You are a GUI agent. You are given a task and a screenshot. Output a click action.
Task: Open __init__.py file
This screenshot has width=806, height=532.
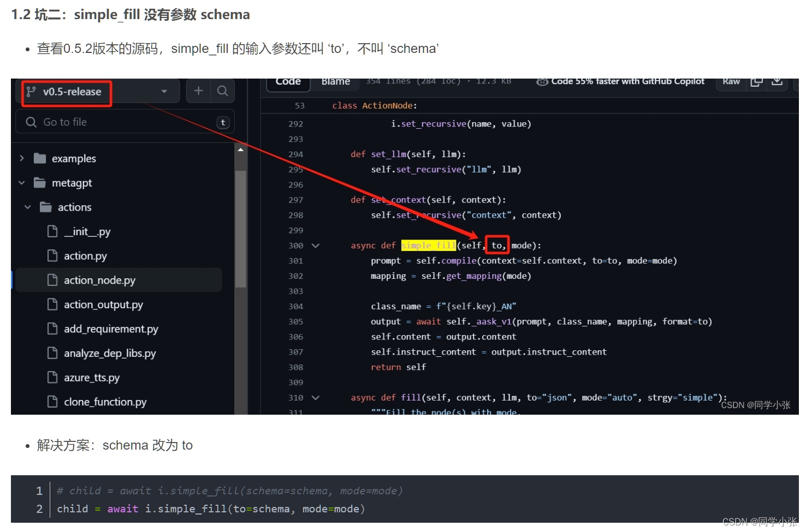pyautogui.click(x=87, y=232)
